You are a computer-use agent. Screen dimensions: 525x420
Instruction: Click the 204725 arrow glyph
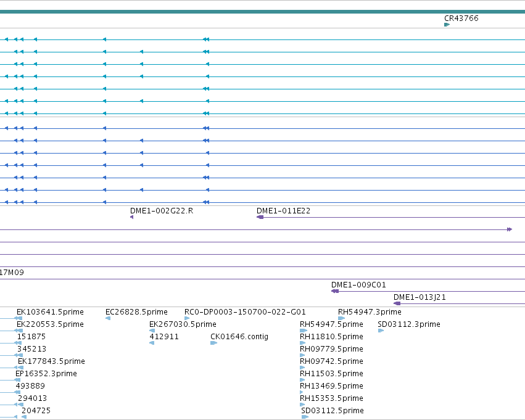[x=24, y=417]
